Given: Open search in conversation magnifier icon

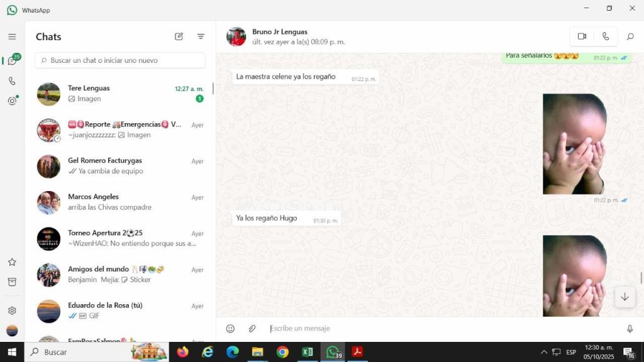Looking at the screenshot, I should [x=630, y=36].
